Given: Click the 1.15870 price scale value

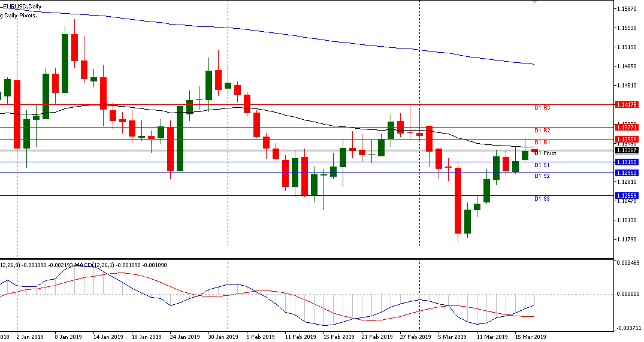Looking at the screenshot, I should tap(627, 9).
